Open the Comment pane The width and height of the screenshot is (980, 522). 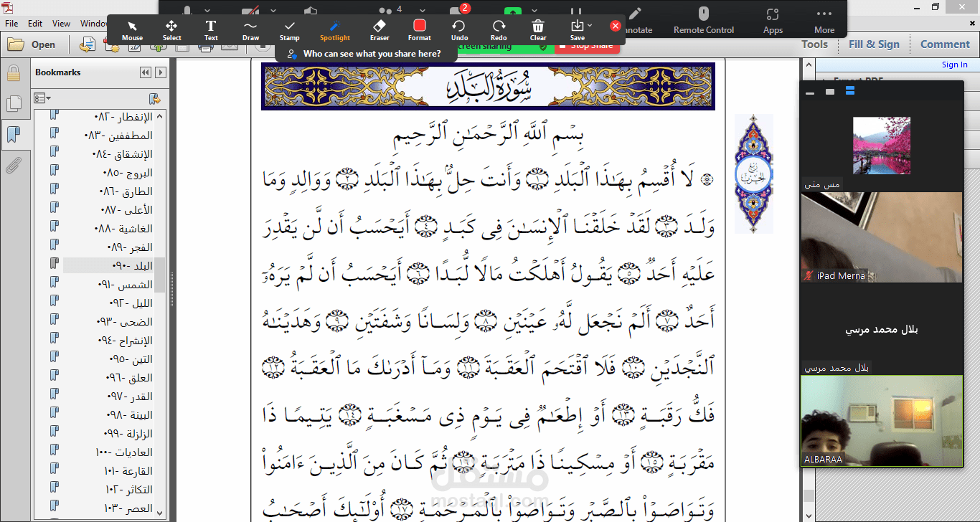(x=945, y=44)
